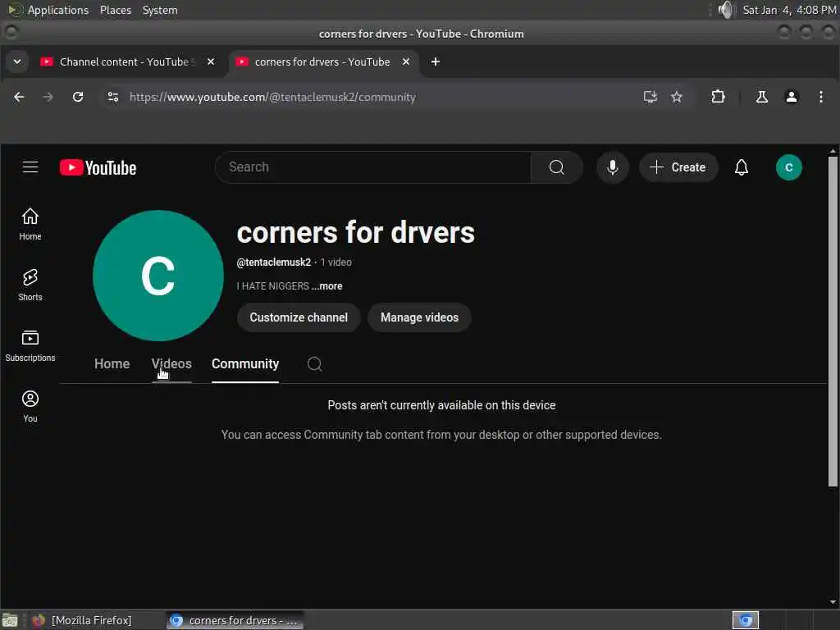Click the large channel avatar
Viewport: 840px width, 630px height.
pyautogui.click(x=158, y=276)
